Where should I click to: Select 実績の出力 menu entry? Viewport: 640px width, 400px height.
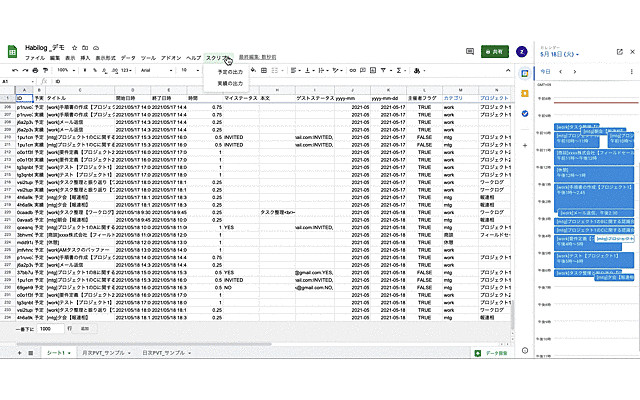pyautogui.click(x=230, y=83)
